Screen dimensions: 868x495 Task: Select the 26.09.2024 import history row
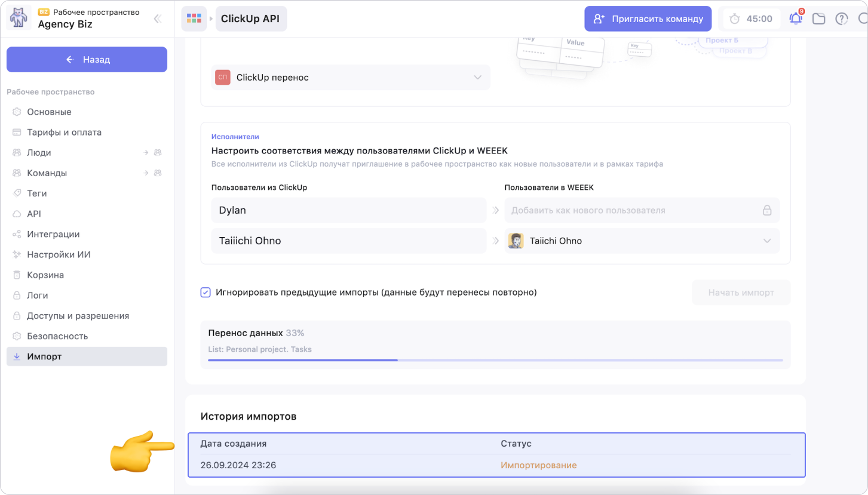point(496,465)
